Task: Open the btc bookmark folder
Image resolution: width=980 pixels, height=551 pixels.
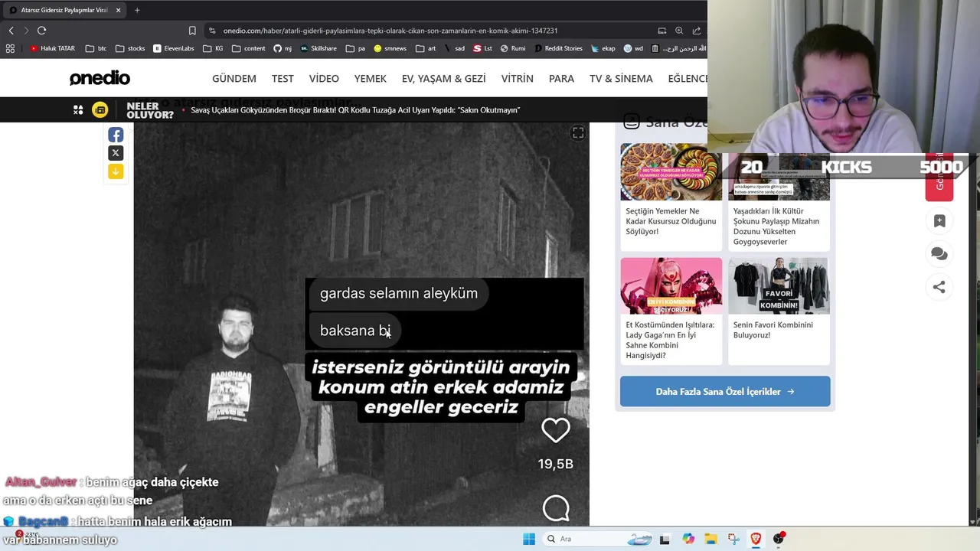Action: click(96, 48)
